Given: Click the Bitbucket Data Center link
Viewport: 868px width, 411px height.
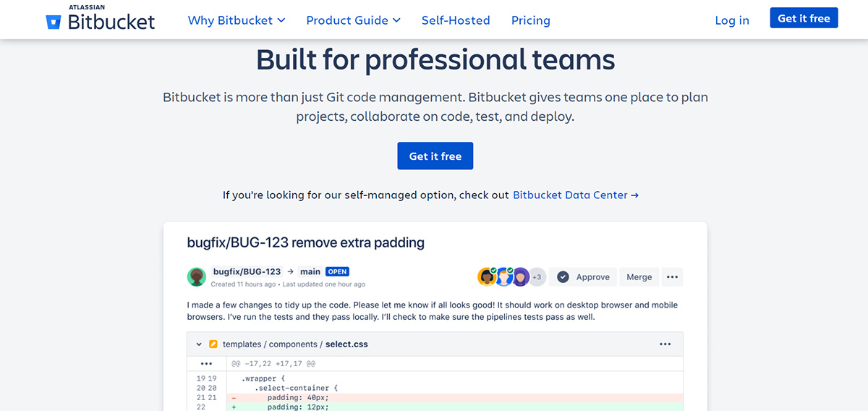Looking at the screenshot, I should [576, 195].
